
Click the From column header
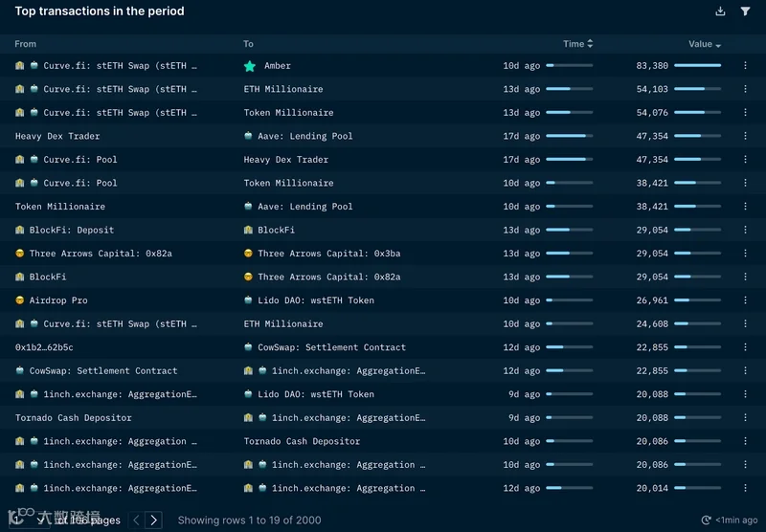26,44
